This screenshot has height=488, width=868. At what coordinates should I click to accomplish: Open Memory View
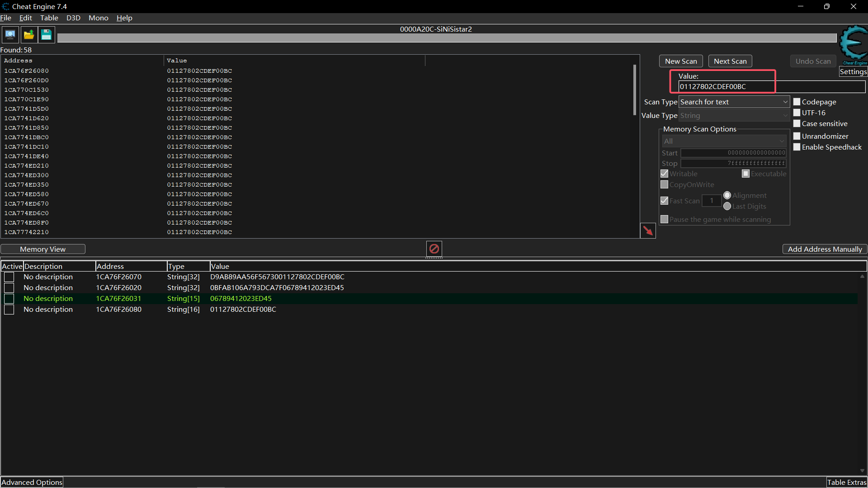point(43,249)
